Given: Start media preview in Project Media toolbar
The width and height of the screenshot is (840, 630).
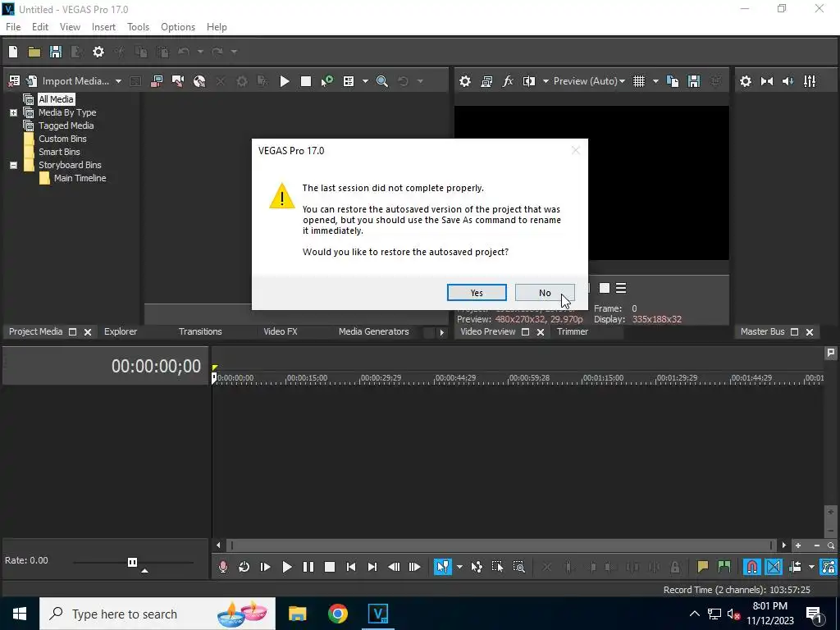Looking at the screenshot, I should (285, 81).
